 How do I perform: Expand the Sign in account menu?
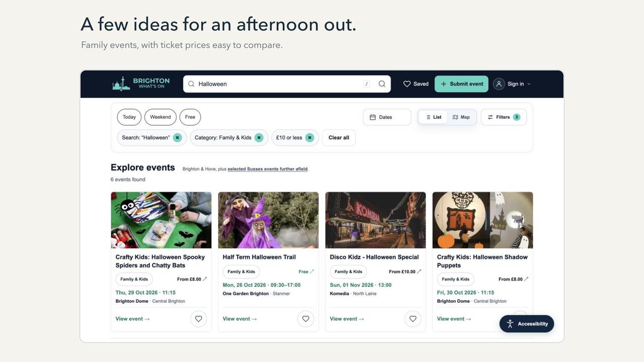click(x=512, y=84)
